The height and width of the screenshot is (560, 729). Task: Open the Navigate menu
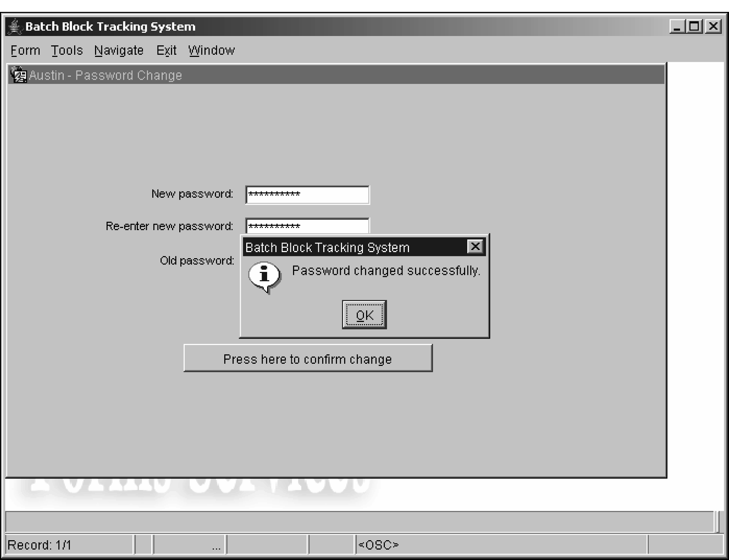(x=119, y=50)
